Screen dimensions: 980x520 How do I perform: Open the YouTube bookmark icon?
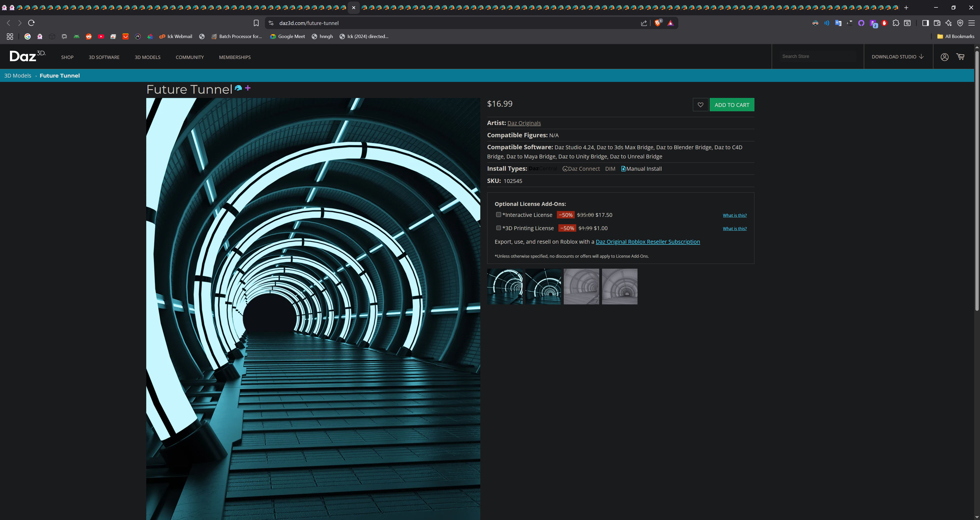pyautogui.click(x=101, y=36)
